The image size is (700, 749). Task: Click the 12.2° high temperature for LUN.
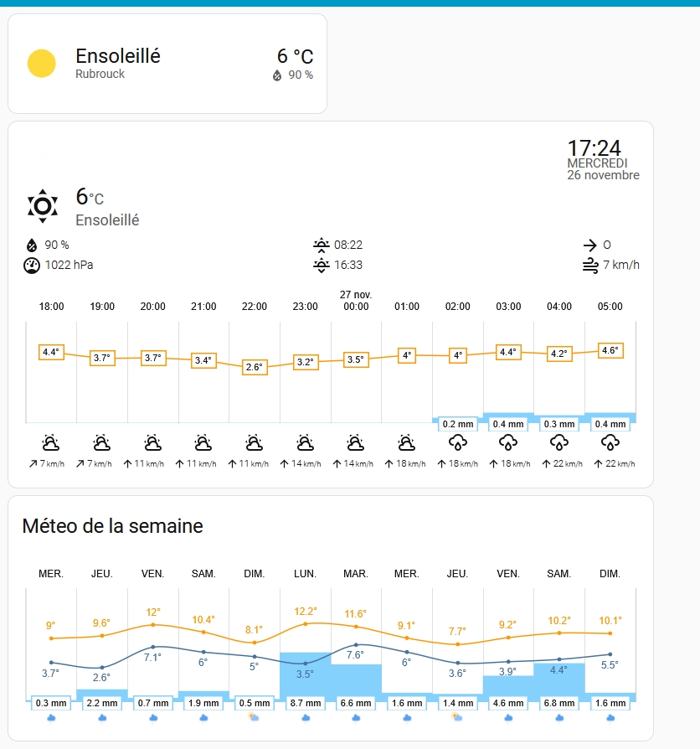point(305,611)
